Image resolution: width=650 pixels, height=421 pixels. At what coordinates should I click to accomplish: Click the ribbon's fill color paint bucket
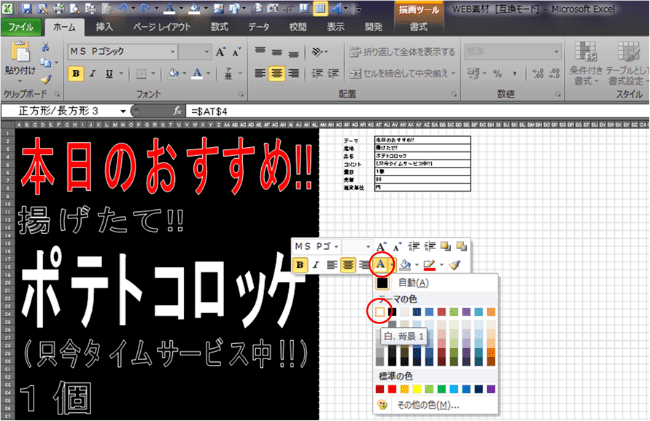click(173, 74)
